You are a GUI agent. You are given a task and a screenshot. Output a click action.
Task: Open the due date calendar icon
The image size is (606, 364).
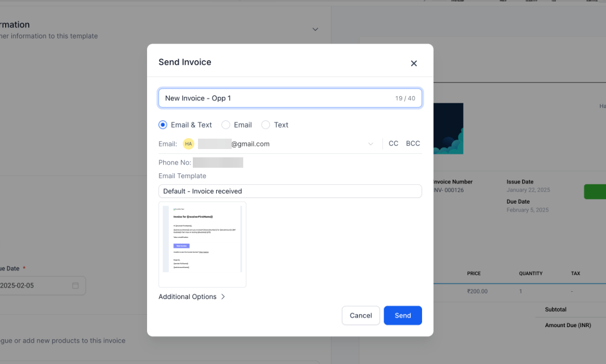[75, 286]
